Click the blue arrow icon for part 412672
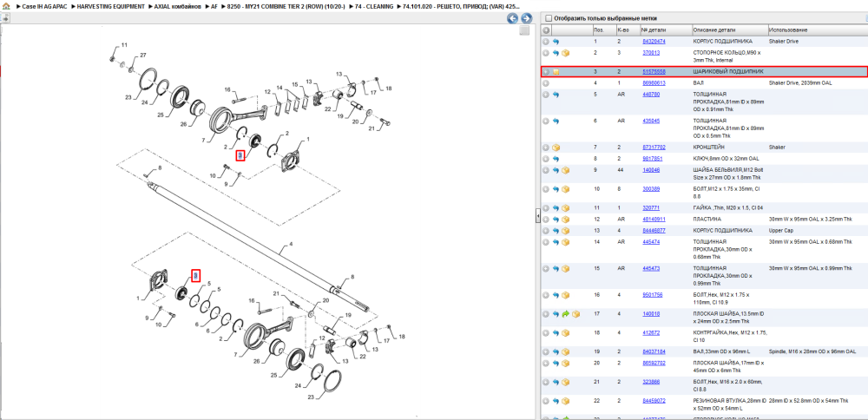Image resolution: width=868 pixels, height=420 pixels. 556,333
